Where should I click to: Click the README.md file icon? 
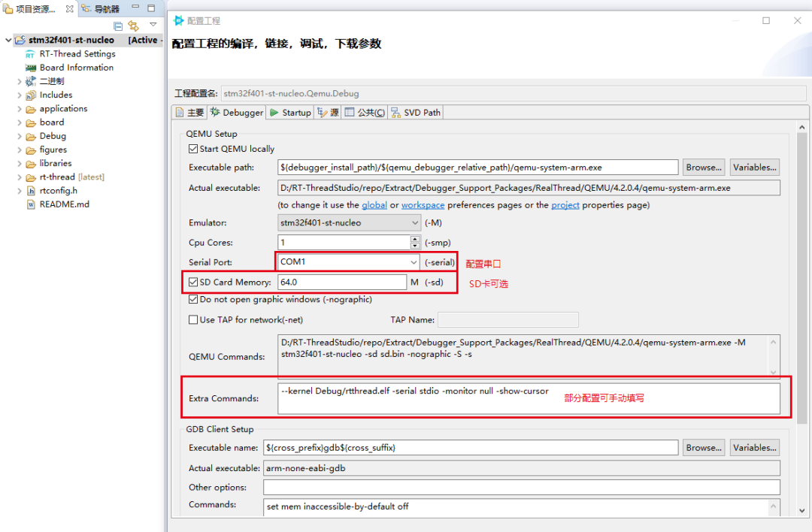(31, 204)
